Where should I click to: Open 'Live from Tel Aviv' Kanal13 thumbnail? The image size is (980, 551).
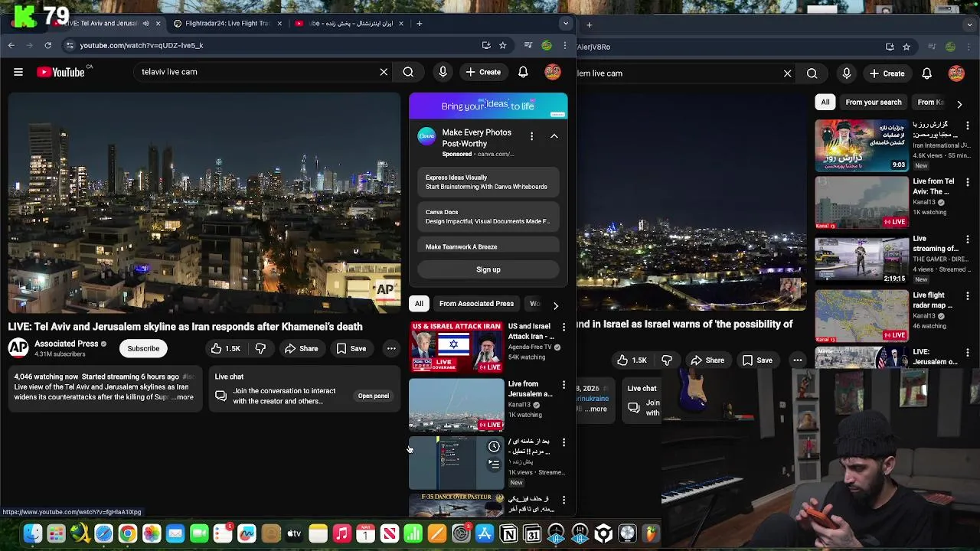click(861, 202)
